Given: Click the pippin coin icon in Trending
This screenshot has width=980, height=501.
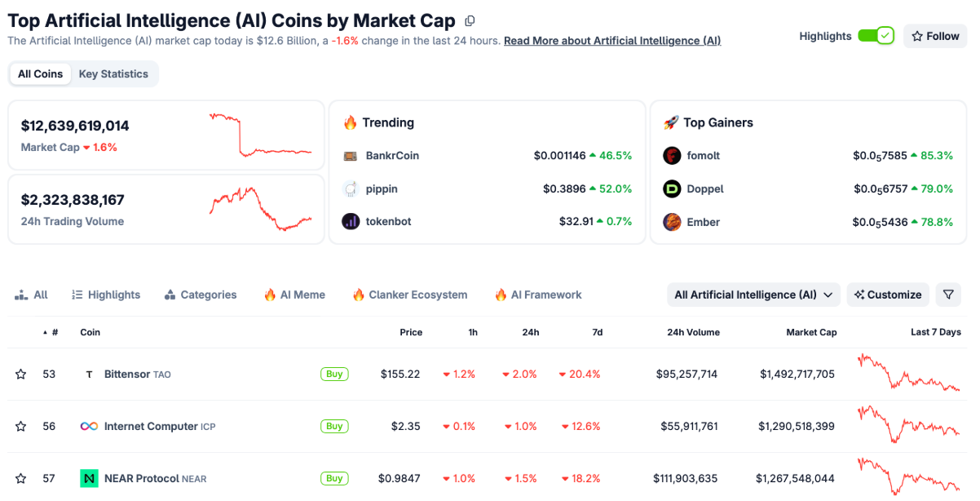Looking at the screenshot, I should pyautogui.click(x=351, y=188).
